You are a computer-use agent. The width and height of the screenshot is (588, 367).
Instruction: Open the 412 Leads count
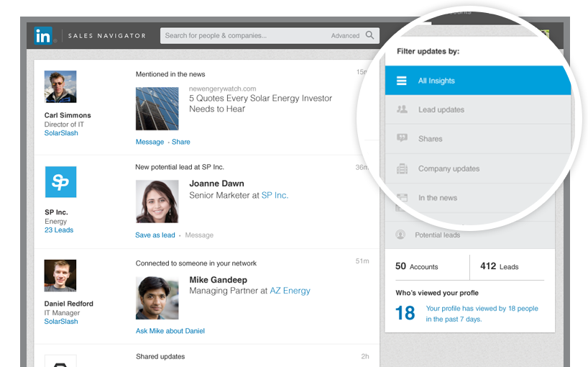tap(499, 266)
